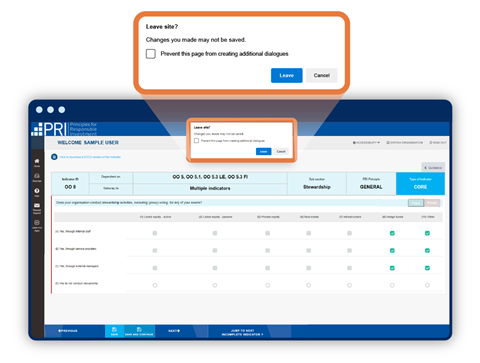Click the 'CORE' type of indicator cell
The height and width of the screenshot is (363, 480).
(420, 184)
